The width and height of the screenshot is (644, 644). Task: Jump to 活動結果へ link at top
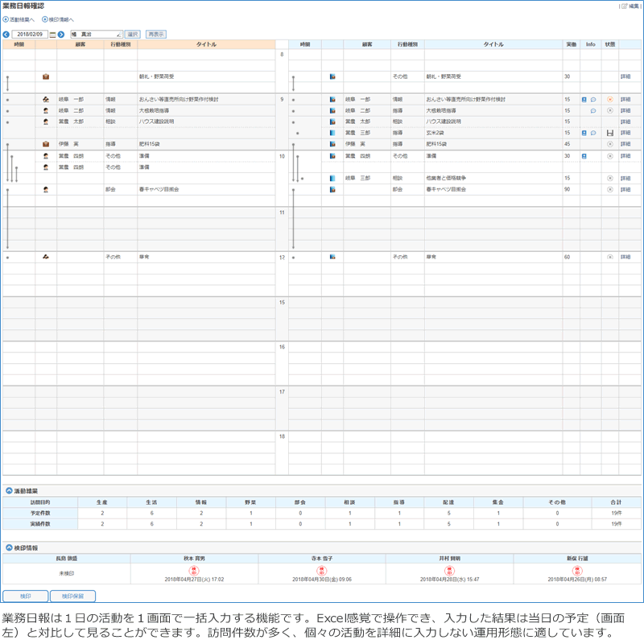tap(20, 19)
